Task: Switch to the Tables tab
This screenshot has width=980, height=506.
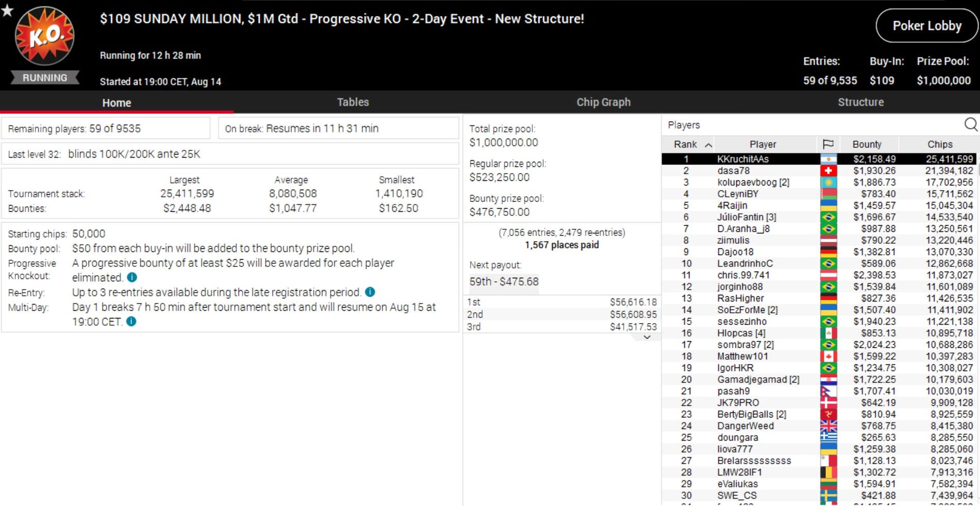Action: pos(352,102)
